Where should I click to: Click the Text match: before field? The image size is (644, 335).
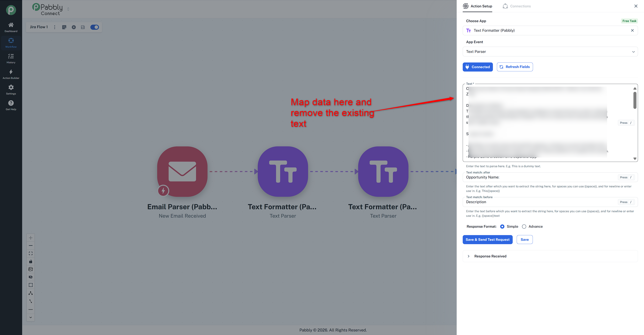[550, 202]
